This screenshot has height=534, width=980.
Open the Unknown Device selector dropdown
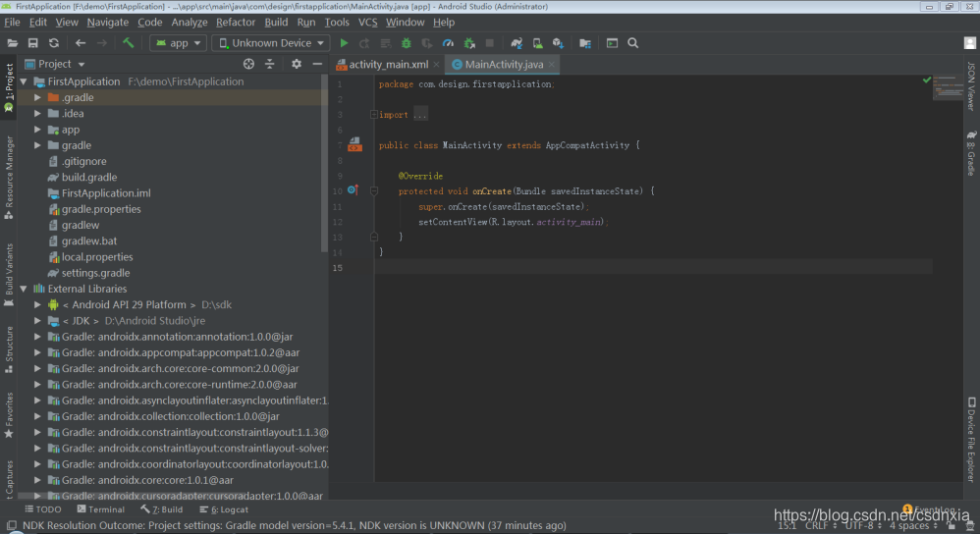point(271,43)
